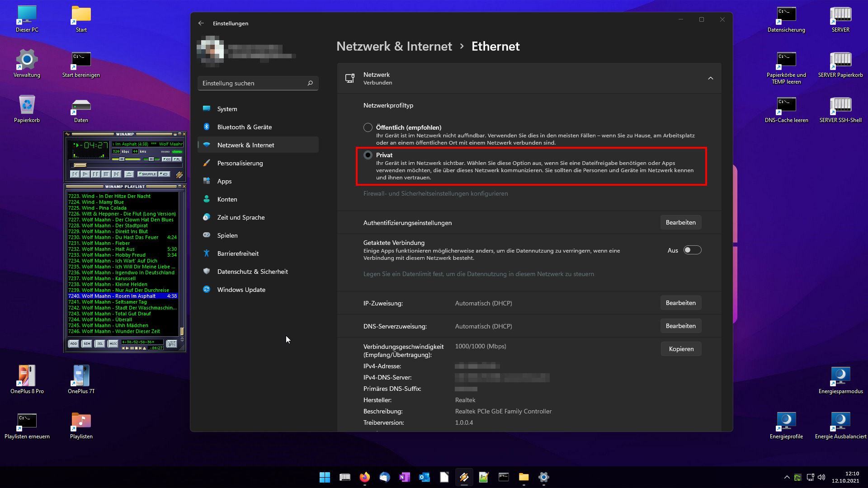
Task: Skip to next track in Winamp
Action: [116, 174]
